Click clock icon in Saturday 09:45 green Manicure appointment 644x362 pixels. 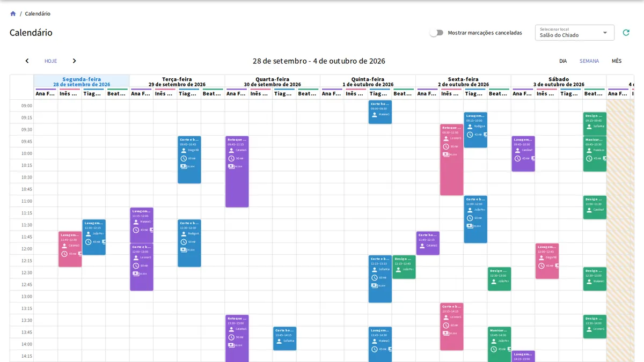click(589, 158)
